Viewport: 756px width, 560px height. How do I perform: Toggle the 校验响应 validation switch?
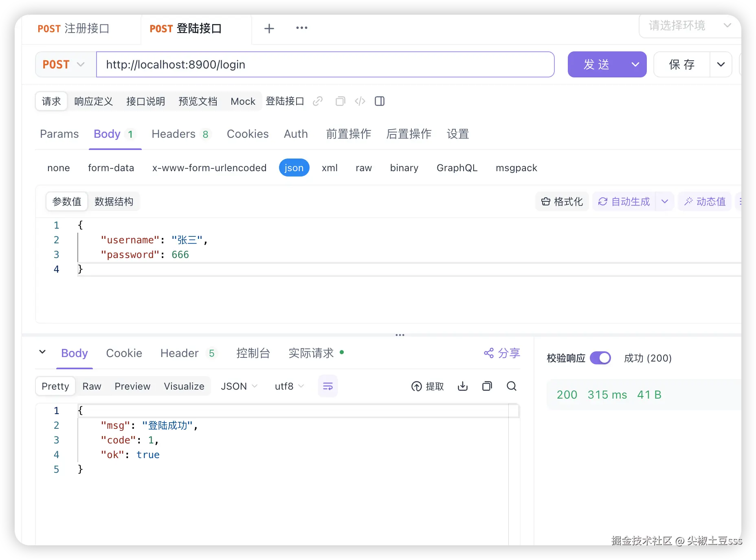tap(600, 358)
